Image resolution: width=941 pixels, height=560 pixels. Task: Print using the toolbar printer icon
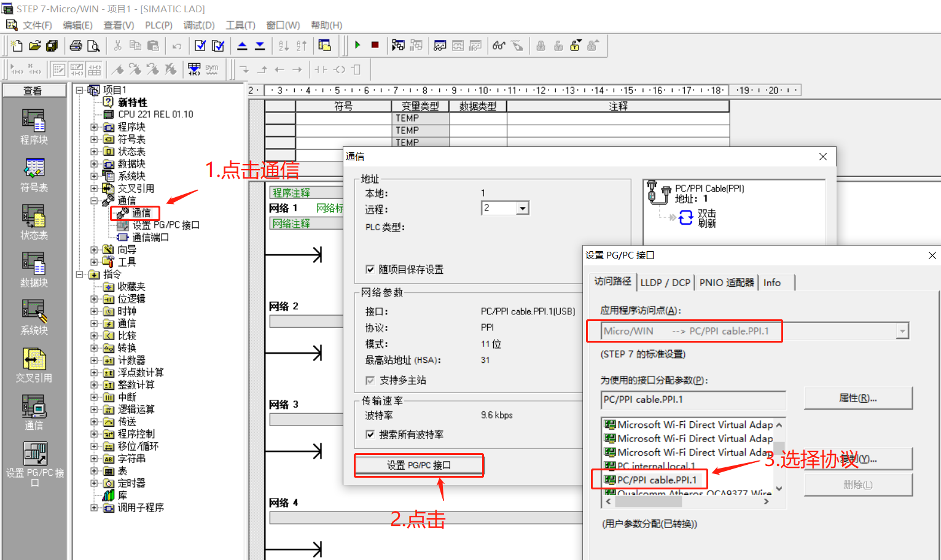pos(76,45)
